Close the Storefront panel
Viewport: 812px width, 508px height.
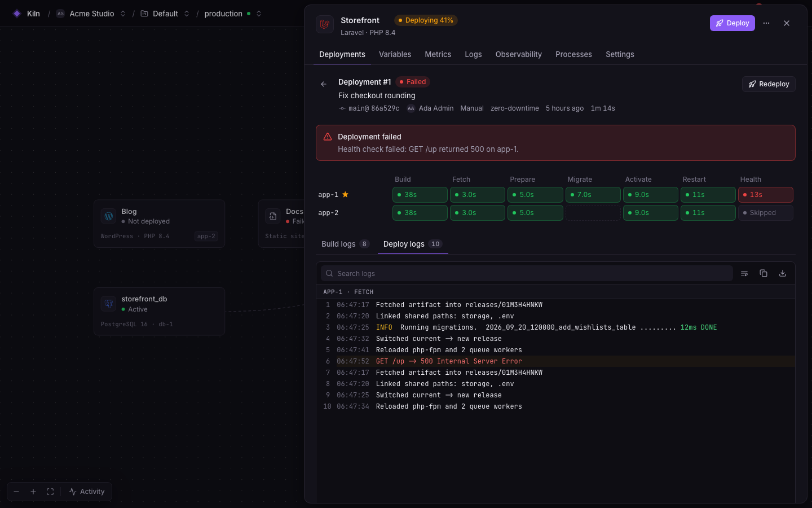[787, 23]
